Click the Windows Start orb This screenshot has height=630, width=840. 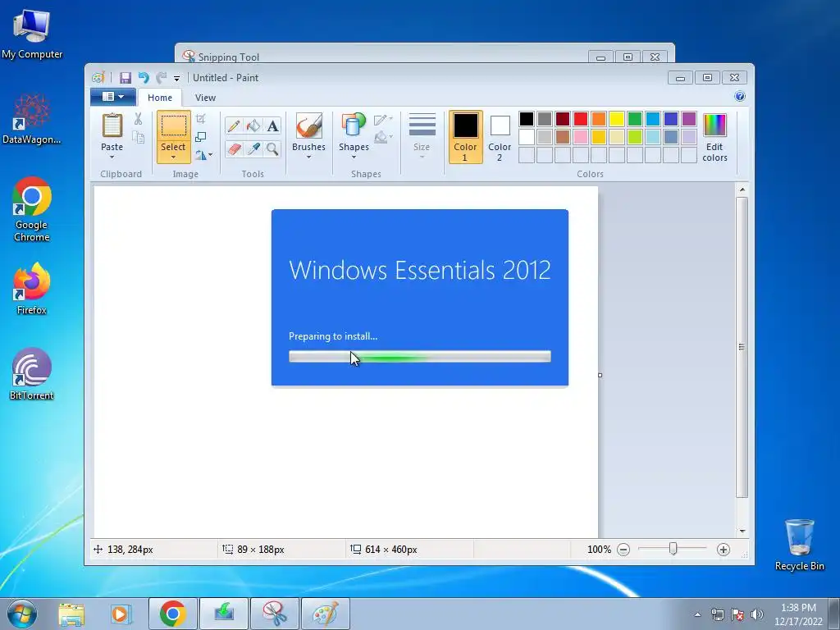tap(22, 614)
